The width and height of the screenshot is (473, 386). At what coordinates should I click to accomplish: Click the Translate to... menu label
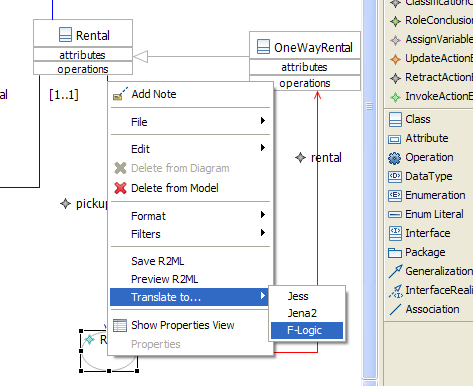tap(166, 297)
